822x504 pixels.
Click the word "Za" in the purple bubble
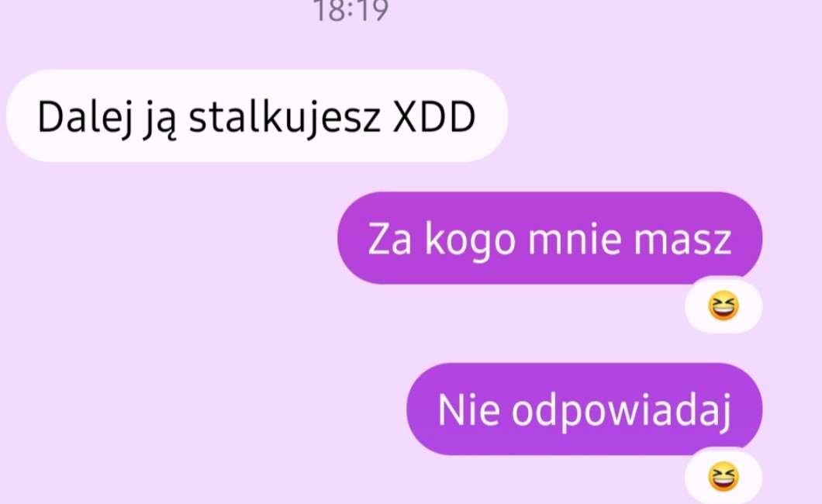point(389,240)
